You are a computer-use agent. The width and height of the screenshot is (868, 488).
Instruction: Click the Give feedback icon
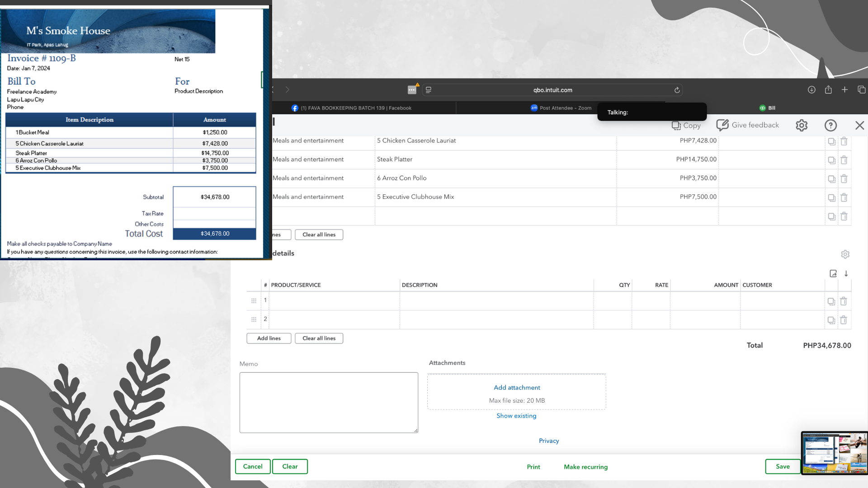coord(722,125)
